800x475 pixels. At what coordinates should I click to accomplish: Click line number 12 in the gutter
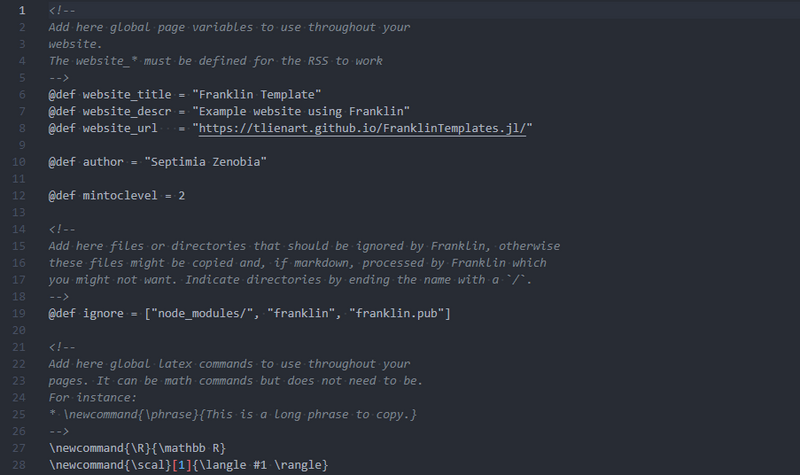pyautogui.click(x=21, y=196)
